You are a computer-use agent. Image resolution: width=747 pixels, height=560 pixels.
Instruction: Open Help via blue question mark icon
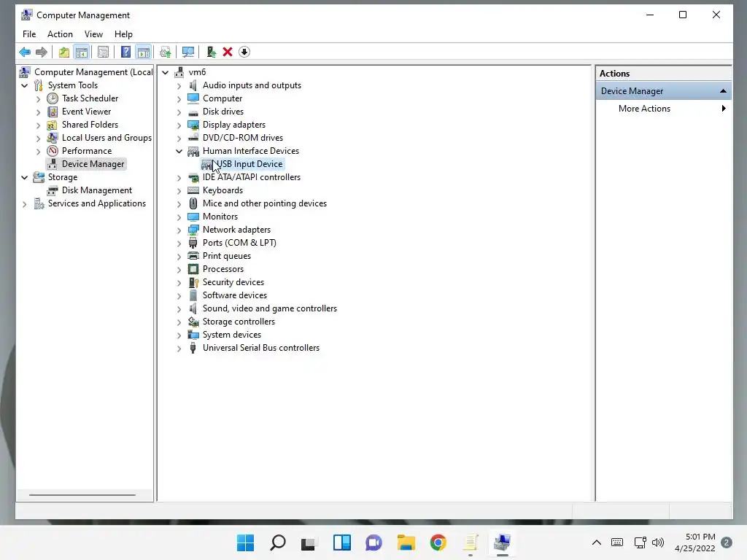[x=125, y=52]
